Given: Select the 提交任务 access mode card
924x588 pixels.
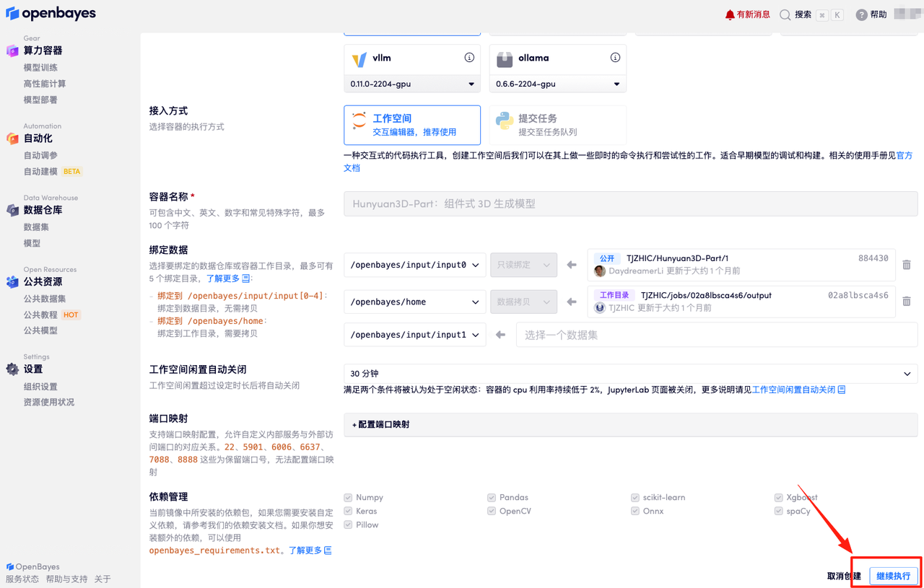Looking at the screenshot, I should tap(558, 125).
